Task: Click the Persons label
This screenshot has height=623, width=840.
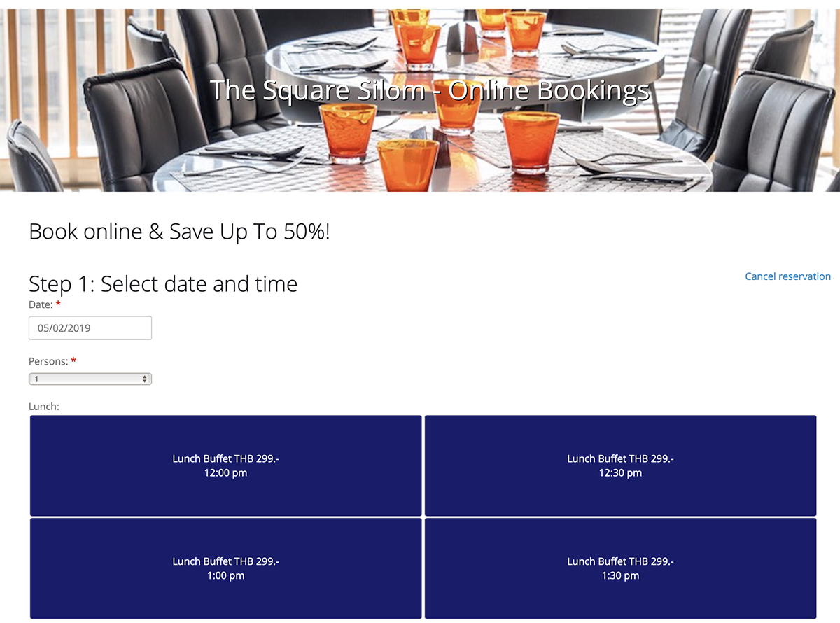Action: [48, 361]
